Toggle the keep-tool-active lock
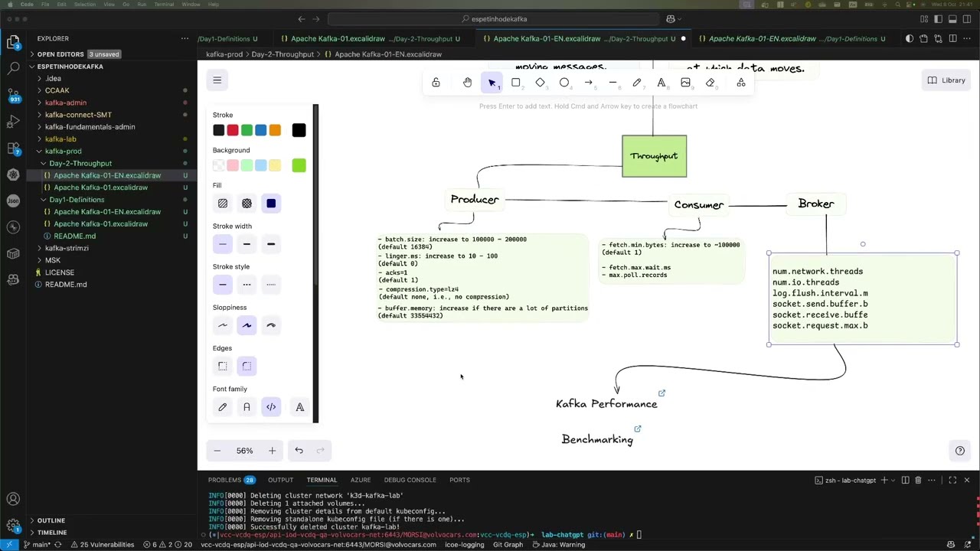The image size is (980, 551). click(x=436, y=83)
